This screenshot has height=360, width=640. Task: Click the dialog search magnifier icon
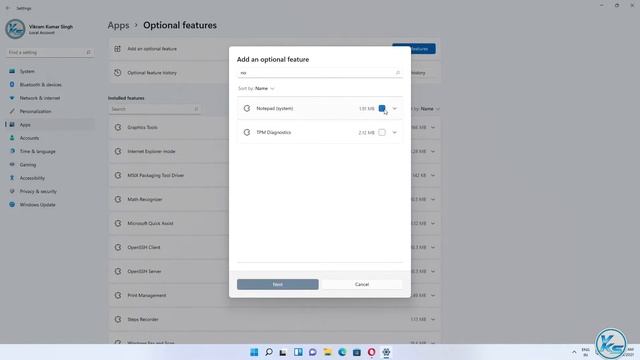click(x=398, y=73)
